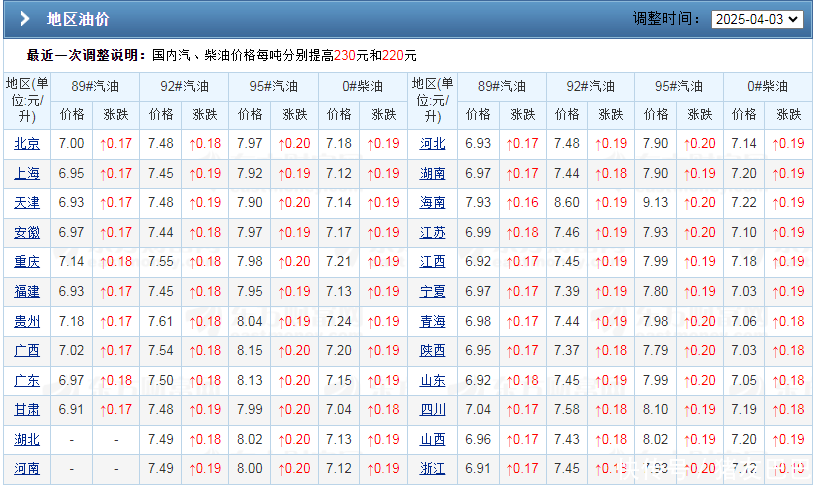Image resolution: width=819 pixels, height=486 pixels.
Task: Open the 河北 region link
Action: click(x=432, y=144)
